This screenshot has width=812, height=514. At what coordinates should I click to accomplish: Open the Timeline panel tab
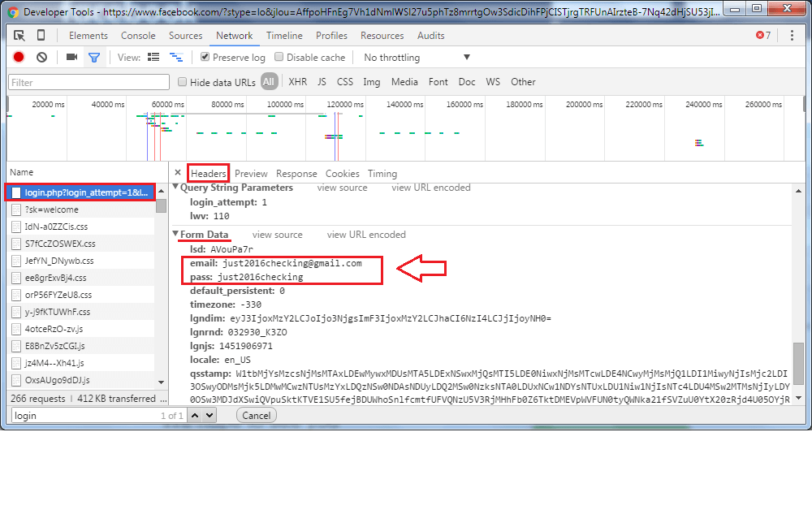[284, 35]
